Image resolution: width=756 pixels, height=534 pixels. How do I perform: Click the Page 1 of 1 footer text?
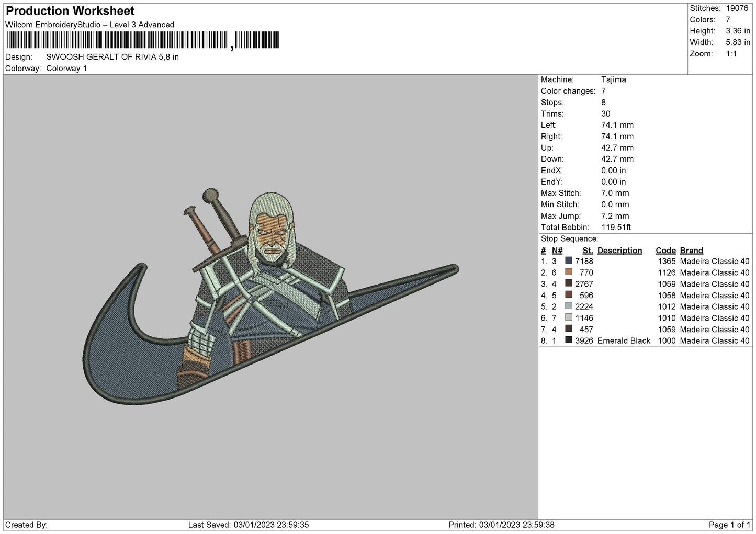click(729, 525)
